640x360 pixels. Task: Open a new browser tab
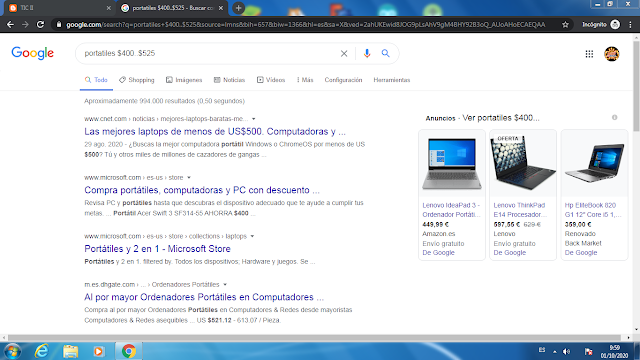click(x=238, y=8)
